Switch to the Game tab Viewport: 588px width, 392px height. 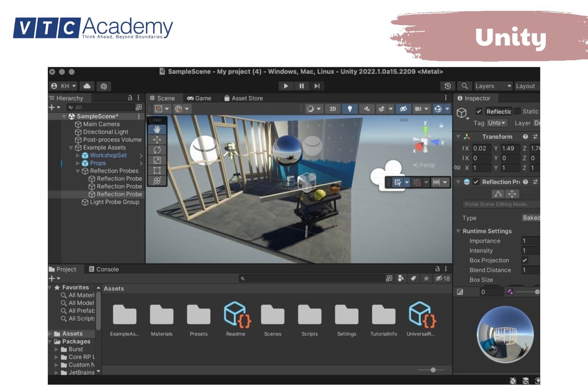[200, 98]
